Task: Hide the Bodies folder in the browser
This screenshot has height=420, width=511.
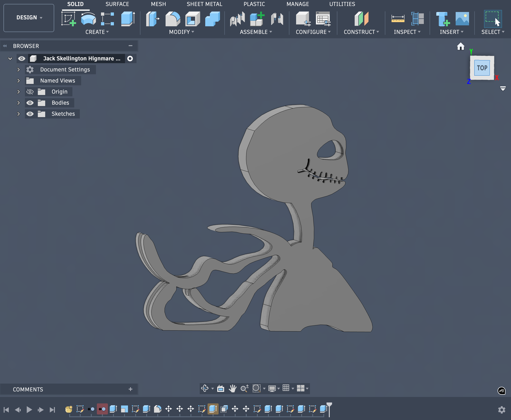Action: (x=30, y=103)
